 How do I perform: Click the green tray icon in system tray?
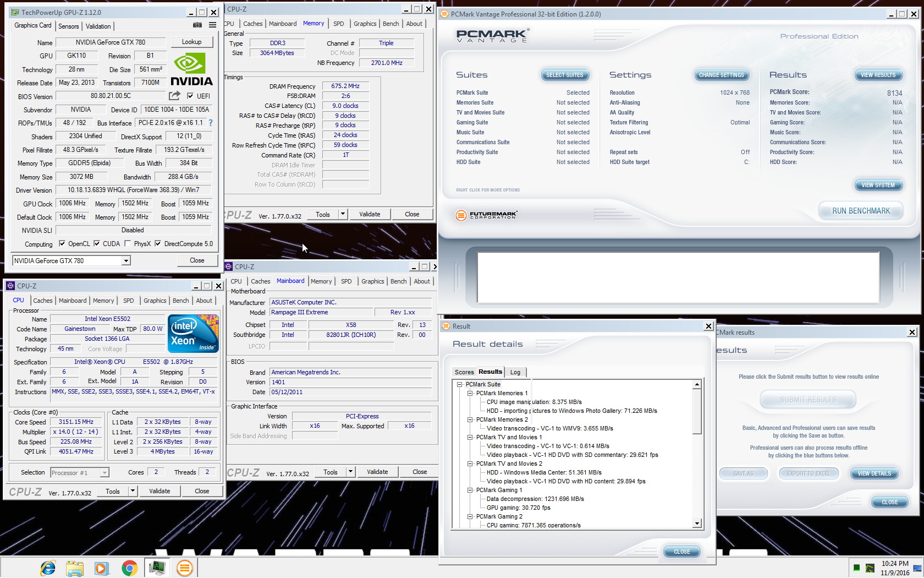pyautogui.click(x=856, y=568)
